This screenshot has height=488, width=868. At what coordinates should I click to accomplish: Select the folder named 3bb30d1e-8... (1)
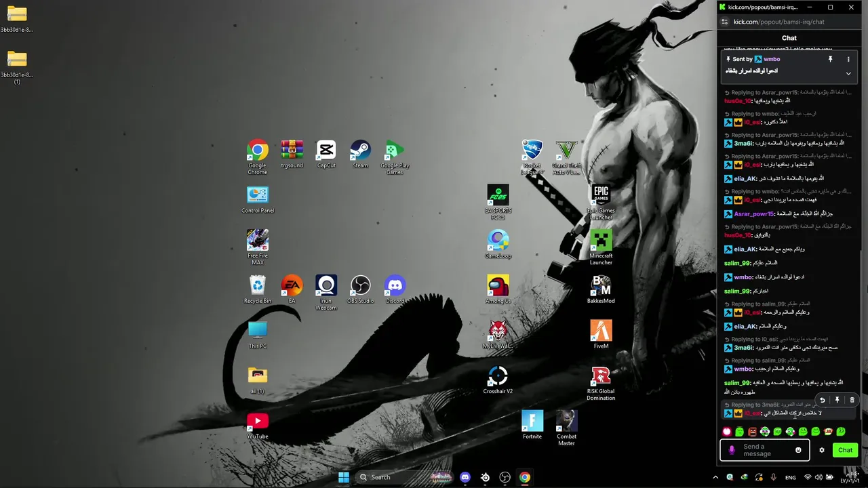(17, 66)
